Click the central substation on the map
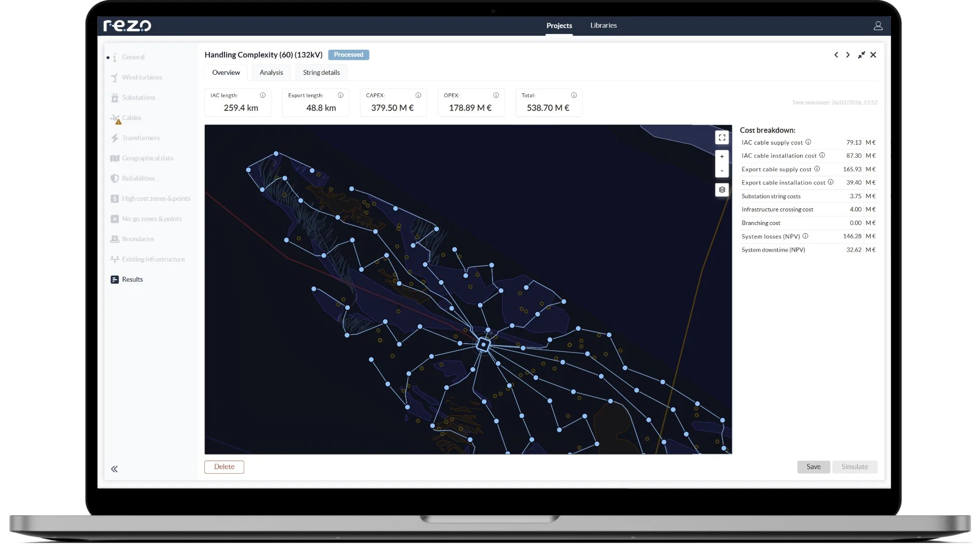Image resolution: width=980 pixels, height=545 pixels. 483,345
